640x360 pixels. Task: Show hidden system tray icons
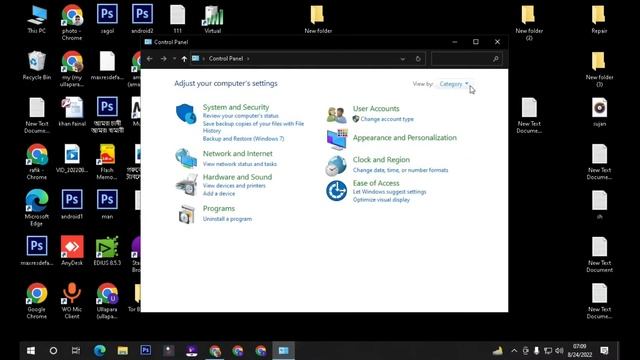pos(514,351)
